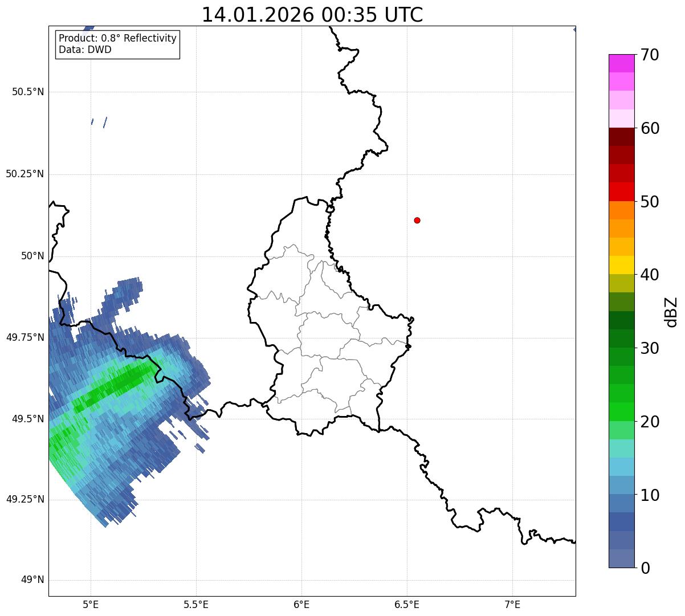Click the colorbar tick label '40'
685x616 pixels.
click(650, 275)
